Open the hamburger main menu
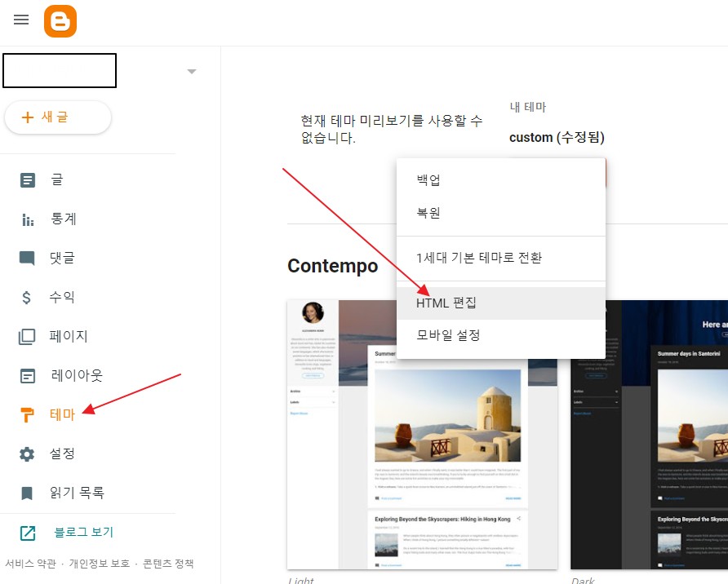Image resolution: width=728 pixels, height=584 pixels. (x=21, y=20)
